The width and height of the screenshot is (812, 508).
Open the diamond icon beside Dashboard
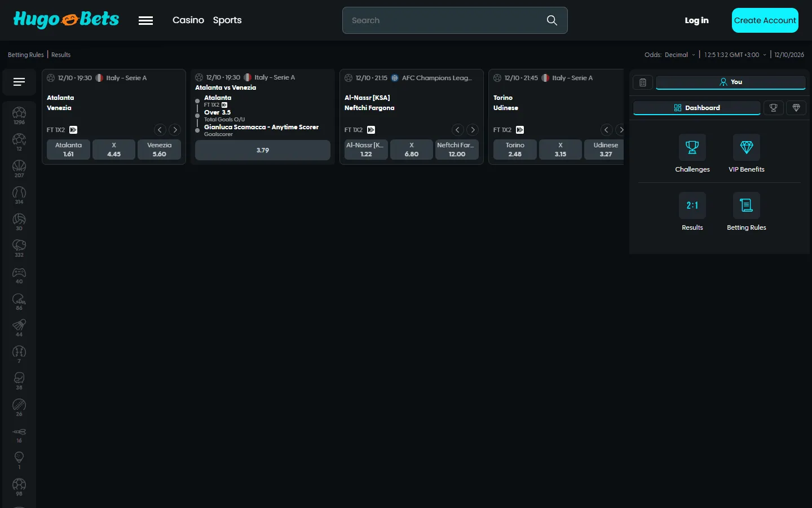(x=796, y=108)
